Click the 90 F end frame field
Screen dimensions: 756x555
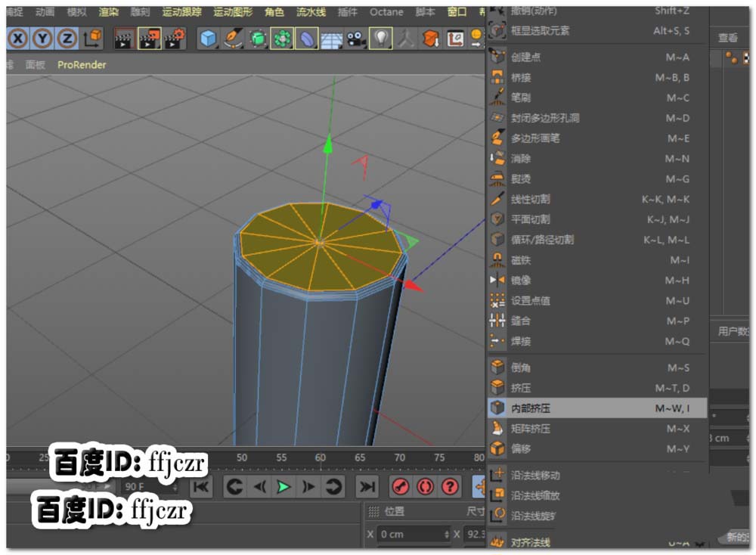tap(150, 486)
